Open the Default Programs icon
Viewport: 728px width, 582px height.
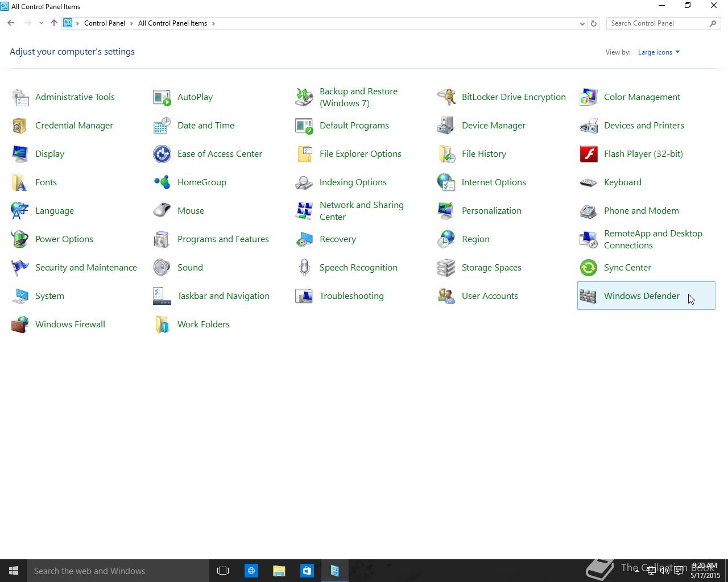[x=304, y=126]
